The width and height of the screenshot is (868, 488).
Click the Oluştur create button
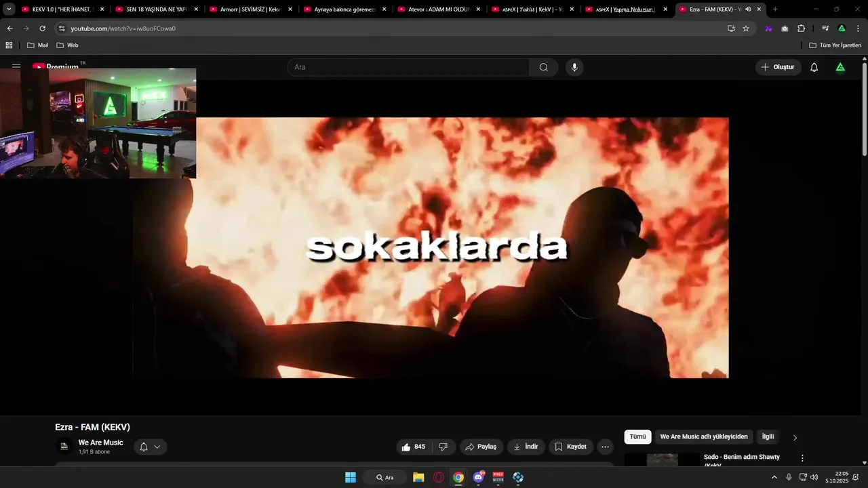click(x=778, y=67)
